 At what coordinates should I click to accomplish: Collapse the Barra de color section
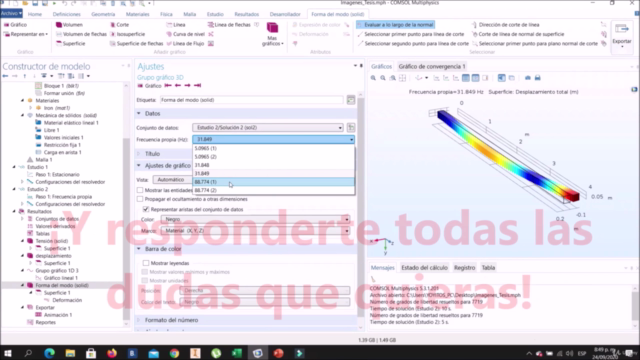tap(139, 249)
